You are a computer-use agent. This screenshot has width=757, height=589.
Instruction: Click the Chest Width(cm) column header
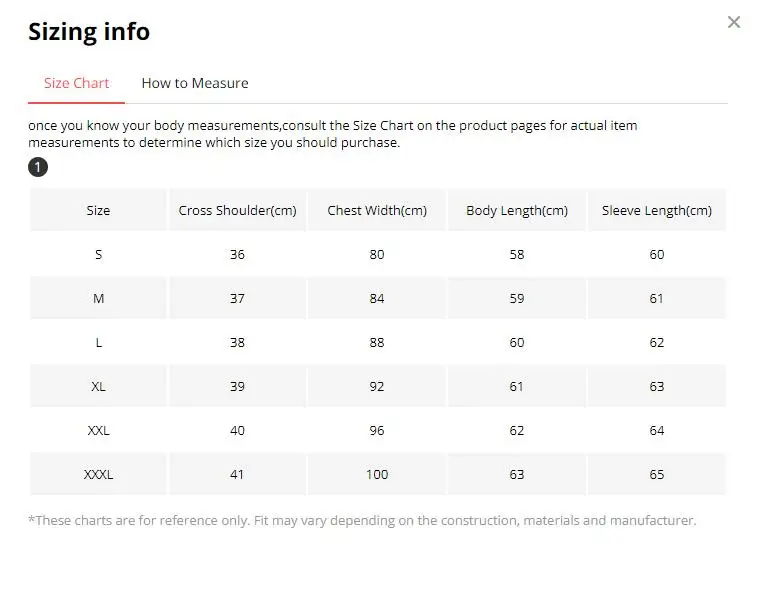tap(377, 210)
